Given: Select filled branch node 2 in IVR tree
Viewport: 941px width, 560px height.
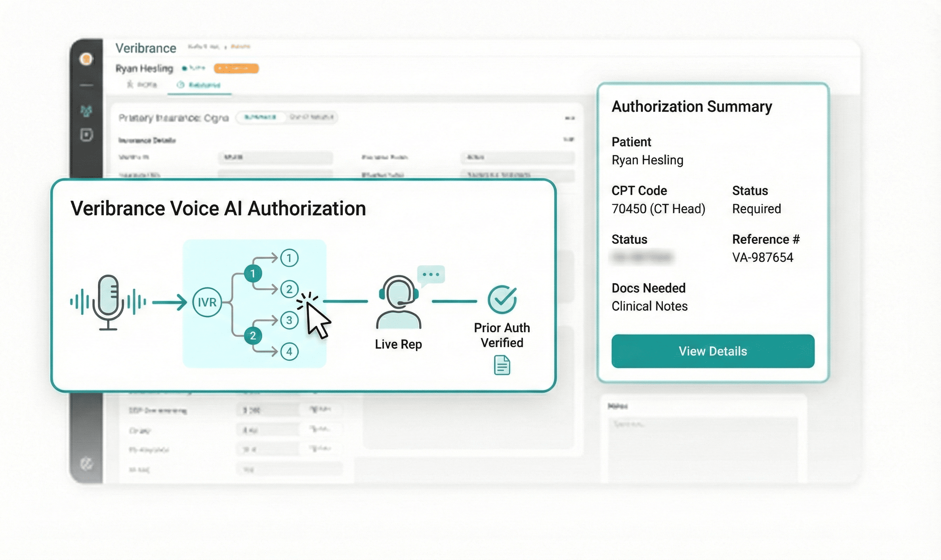Looking at the screenshot, I should pos(253,335).
